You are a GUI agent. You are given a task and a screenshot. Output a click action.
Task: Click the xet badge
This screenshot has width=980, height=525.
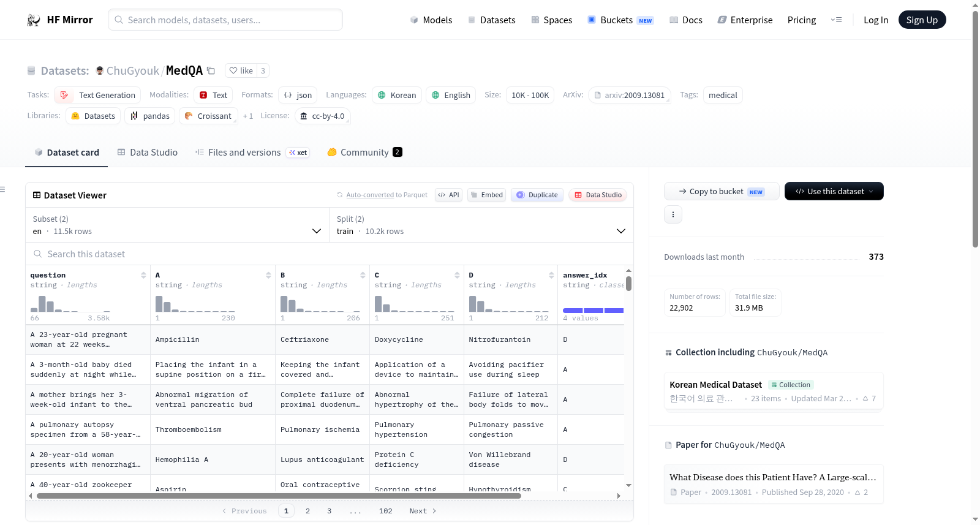[298, 153]
